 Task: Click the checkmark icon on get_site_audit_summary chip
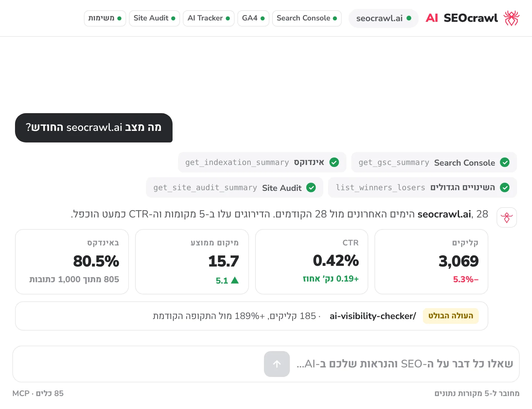(311, 187)
